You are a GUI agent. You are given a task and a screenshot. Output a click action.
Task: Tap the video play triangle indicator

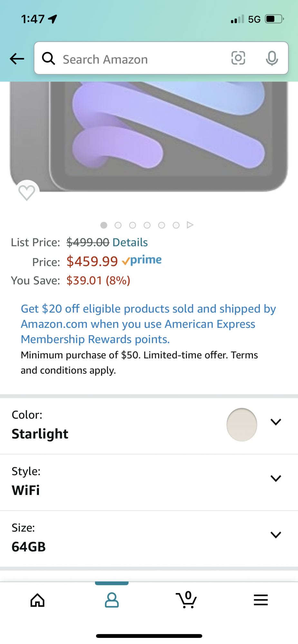pyautogui.click(x=190, y=225)
